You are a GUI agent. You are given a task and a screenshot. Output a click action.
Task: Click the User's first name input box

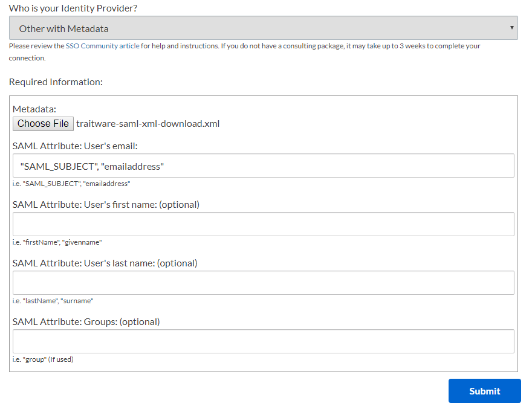click(264, 224)
